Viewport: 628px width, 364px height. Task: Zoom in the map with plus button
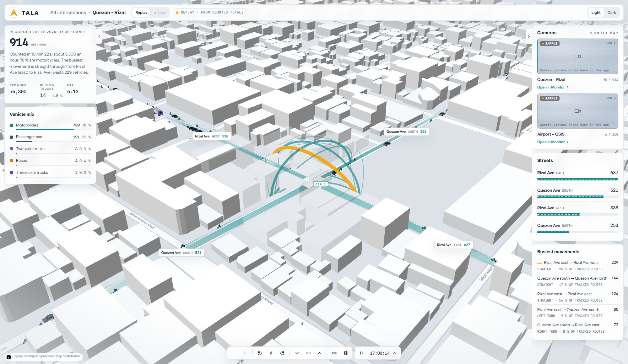(245, 353)
